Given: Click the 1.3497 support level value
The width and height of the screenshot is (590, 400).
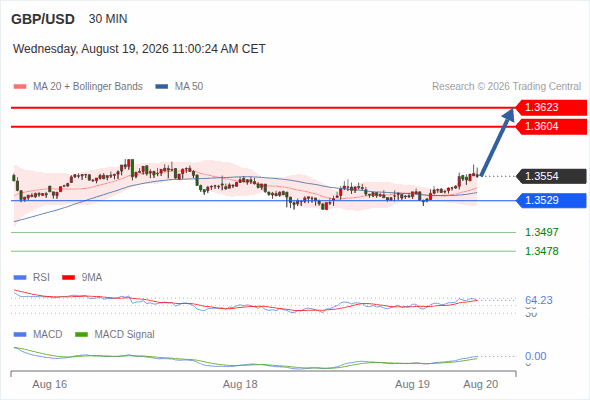Looking at the screenshot, I should point(542,232).
